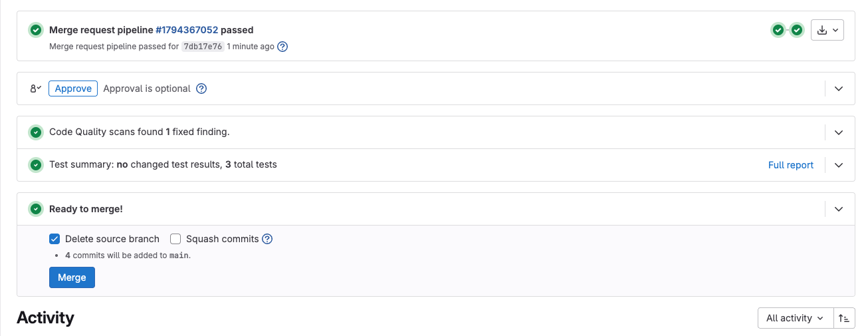Click the second pipeline stage status icon
This screenshot has height=336, width=868.
[x=797, y=30]
